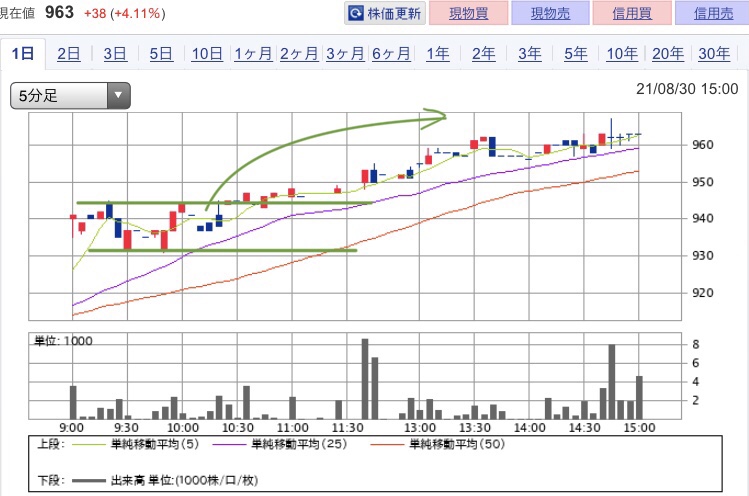The width and height of the screenshot is (749, 496).
Task: Switch to the 2年 chart period
Action: 483,54
